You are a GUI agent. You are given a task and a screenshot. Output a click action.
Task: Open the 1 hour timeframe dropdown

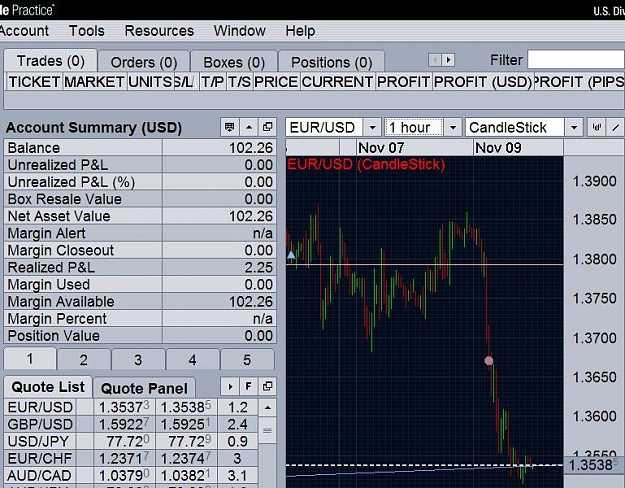[453, 128]
